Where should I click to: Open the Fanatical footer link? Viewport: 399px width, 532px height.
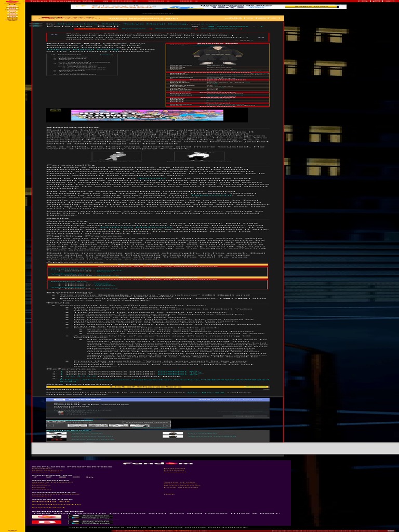pyautogui.click(x=175, y=472)
